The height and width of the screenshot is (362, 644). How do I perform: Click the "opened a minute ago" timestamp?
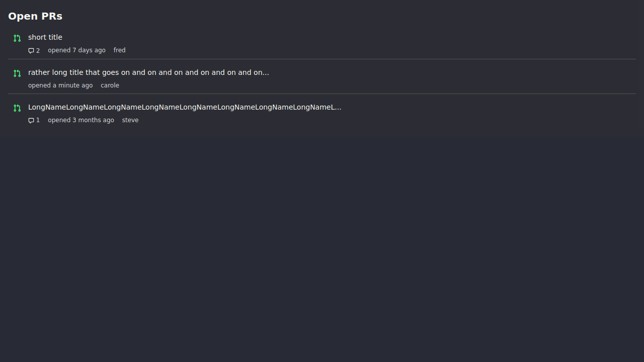(x=60, y=85)
